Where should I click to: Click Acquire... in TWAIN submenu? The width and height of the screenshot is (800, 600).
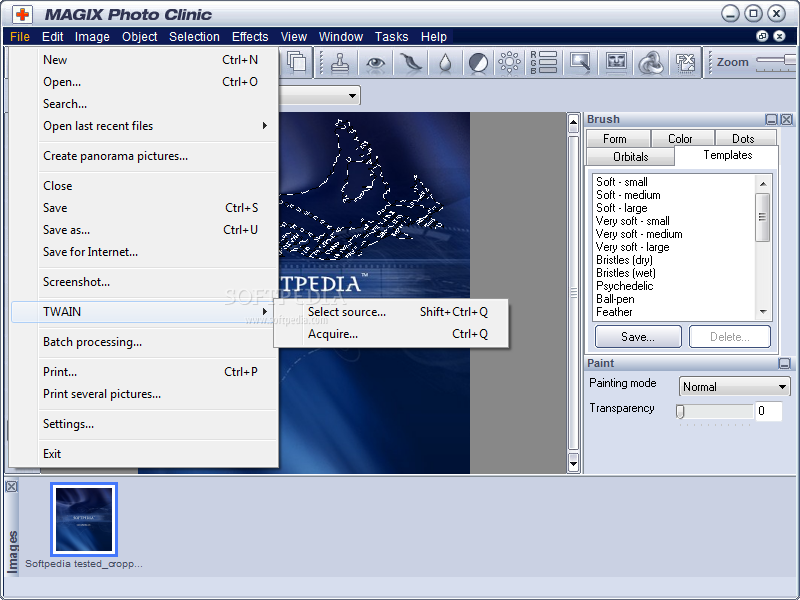pyautogui.click(x=391, y=334)
